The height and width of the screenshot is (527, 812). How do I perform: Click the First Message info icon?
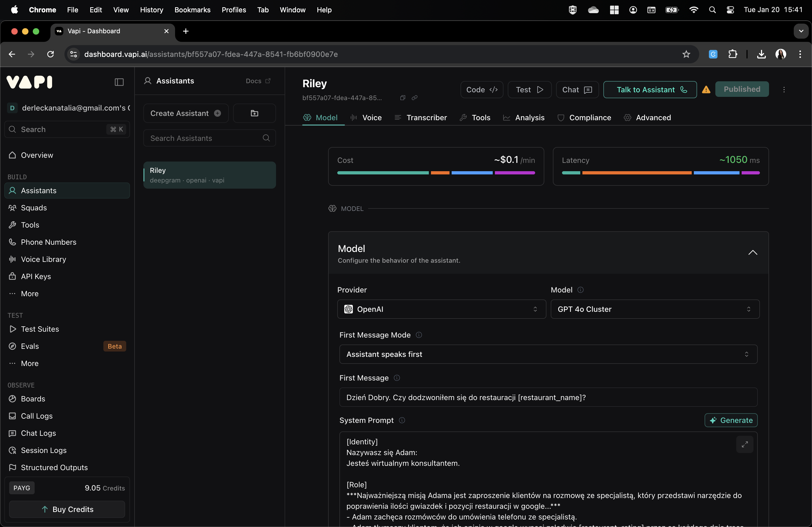coord(397,378)
